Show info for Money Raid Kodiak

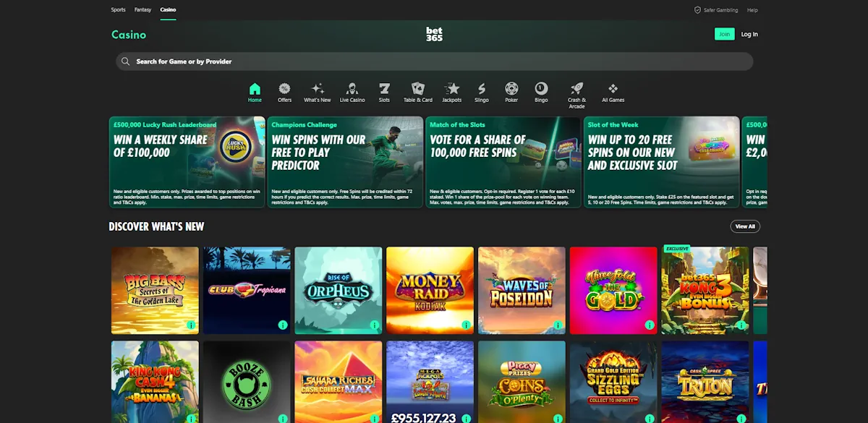click(466, 325)
